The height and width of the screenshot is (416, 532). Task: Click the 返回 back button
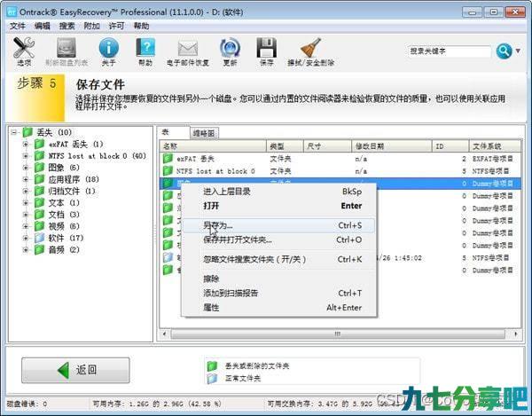[75, 370]
